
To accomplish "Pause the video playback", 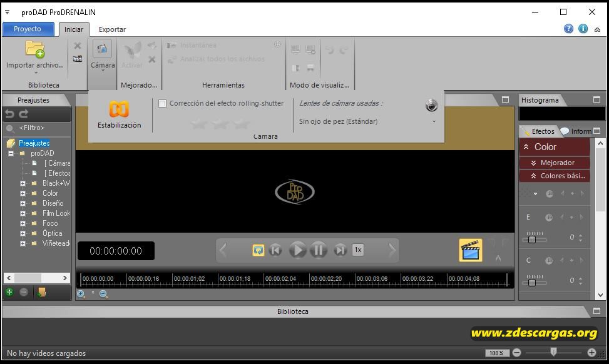I will point(318,250).
